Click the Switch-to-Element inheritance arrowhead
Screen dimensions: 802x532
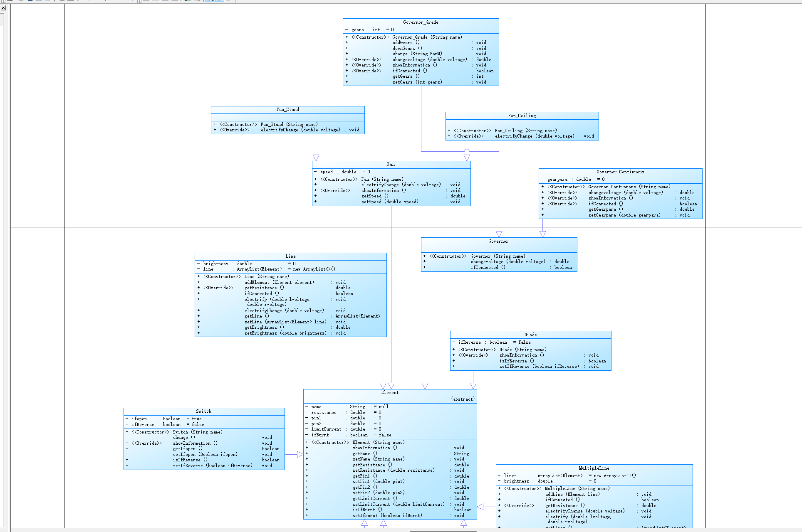click(x=300, y=455)
